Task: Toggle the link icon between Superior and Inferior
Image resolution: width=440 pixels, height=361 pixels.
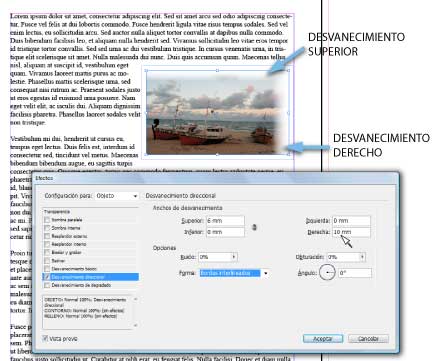Action: click(254, 227)
